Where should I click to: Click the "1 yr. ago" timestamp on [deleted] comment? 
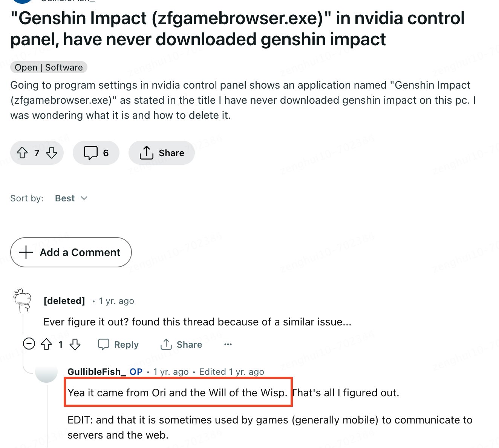(116, 301)
